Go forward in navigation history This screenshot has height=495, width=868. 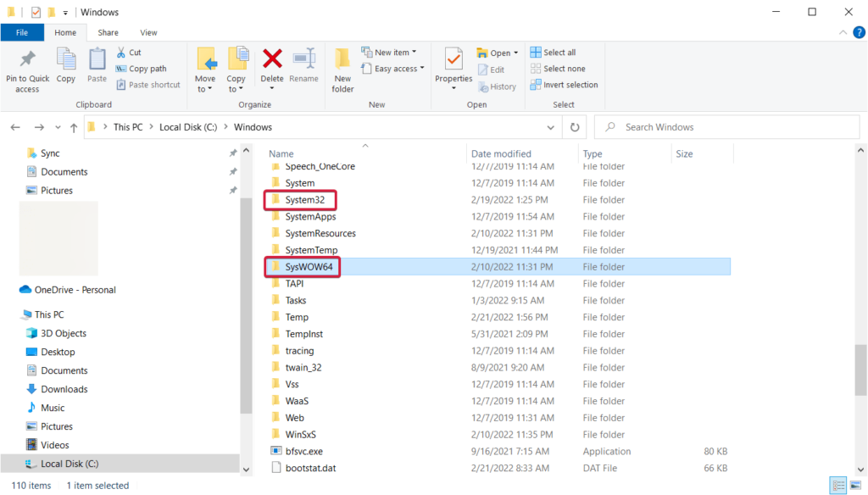point(39,127)
